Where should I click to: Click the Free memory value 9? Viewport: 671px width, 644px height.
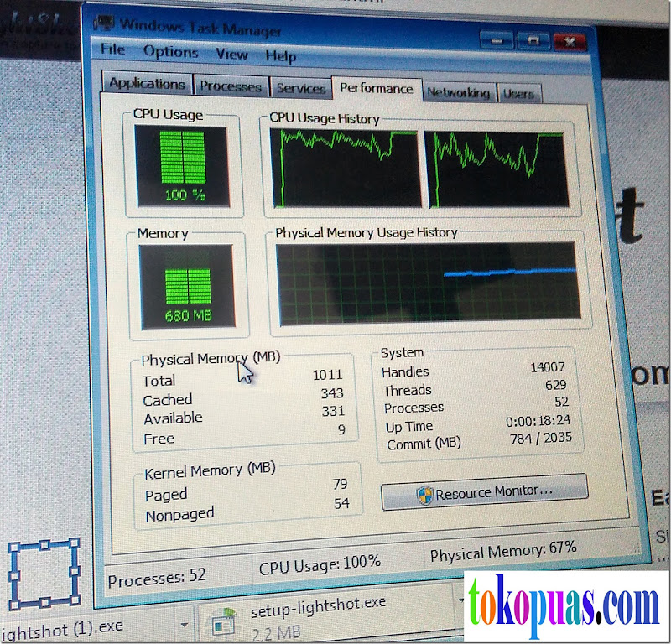click(x=341, y=429)
